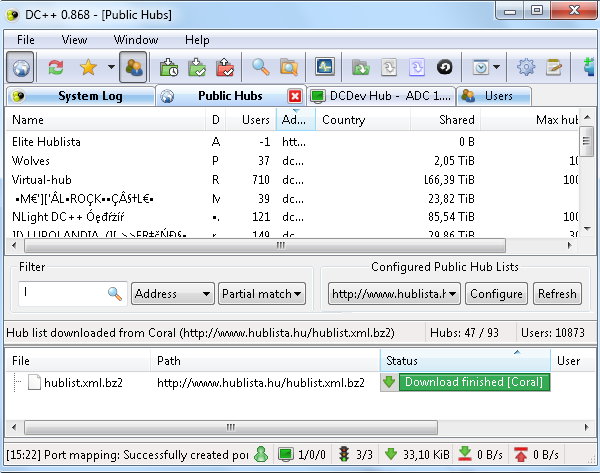Open Finished Uploads red checkmark icon
The height and width of the screenshot is (473, 600).
coord(225,68)
